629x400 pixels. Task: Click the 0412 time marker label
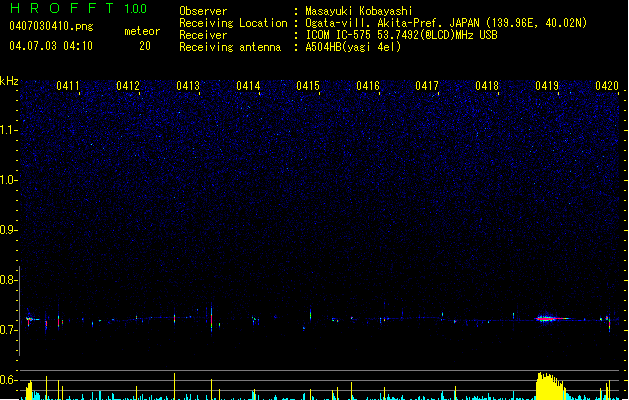pyautogui.click(x=128, y=86)
